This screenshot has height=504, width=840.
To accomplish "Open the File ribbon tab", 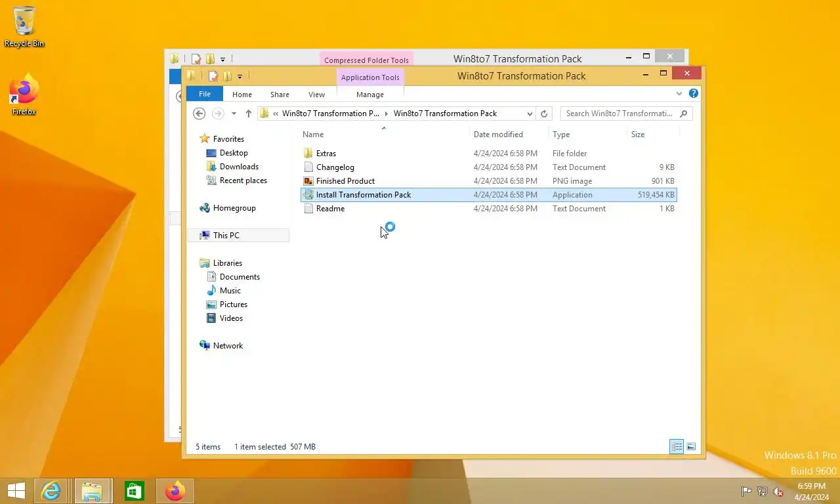I will [x=205, y=94].
